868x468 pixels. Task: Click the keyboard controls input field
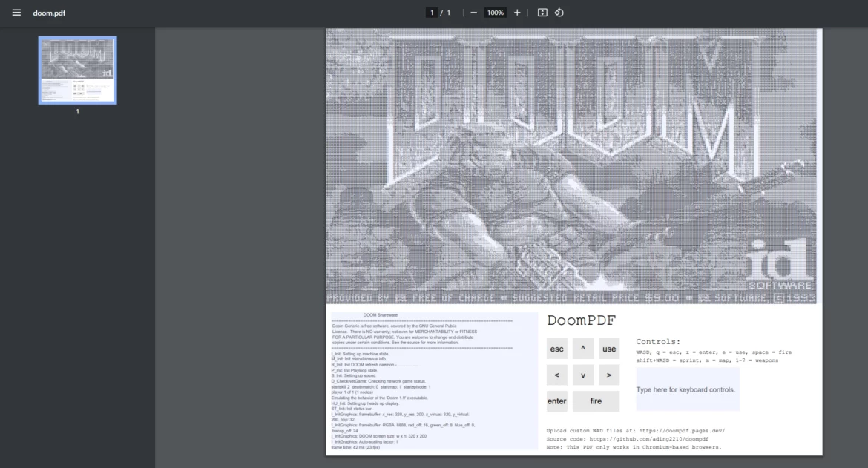pos(688,389)
